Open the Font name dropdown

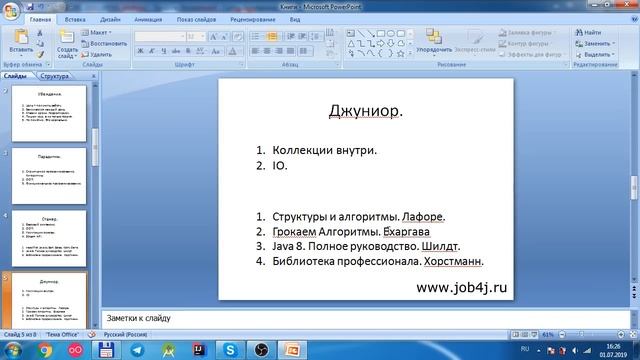pos(182,37)
